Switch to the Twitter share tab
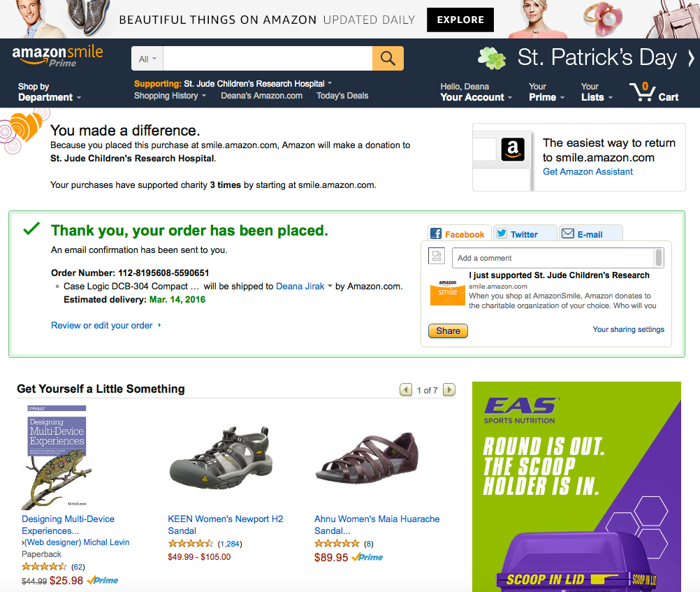Viewport: 700px width, 592px height. [x=524, y=234]
